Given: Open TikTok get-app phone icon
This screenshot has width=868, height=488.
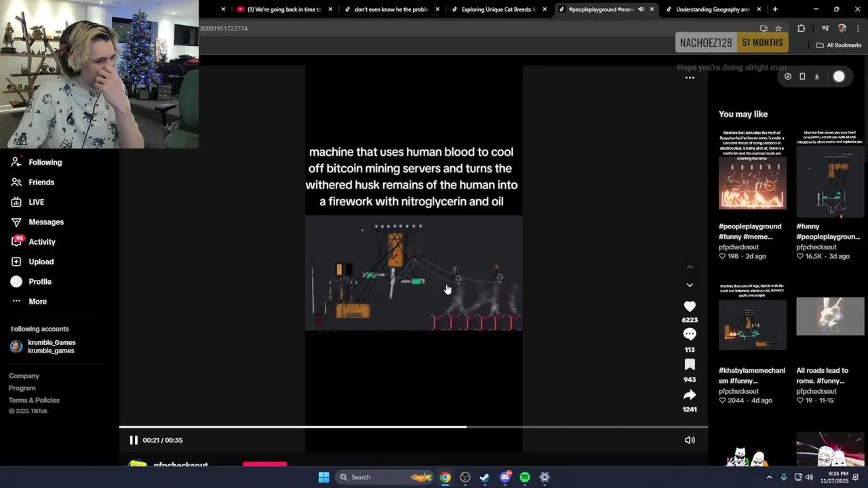Looking at the screenshot, I should (802, 77).
